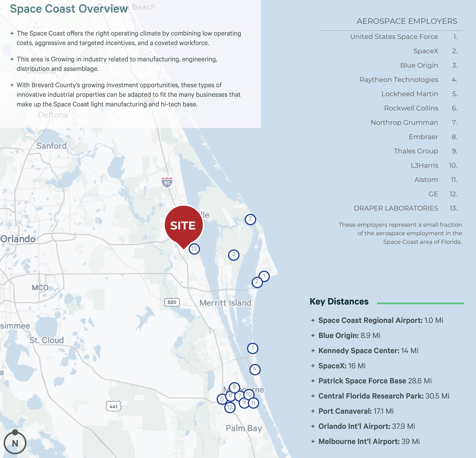Click the route 520 highway shield
This screenshot has height=458, width=476.
[172, 302]
